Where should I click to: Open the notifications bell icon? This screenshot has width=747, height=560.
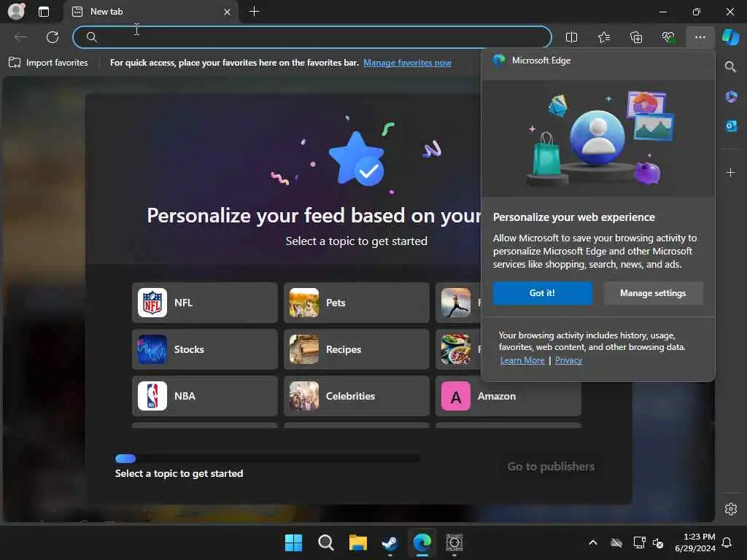click(727, 542)
